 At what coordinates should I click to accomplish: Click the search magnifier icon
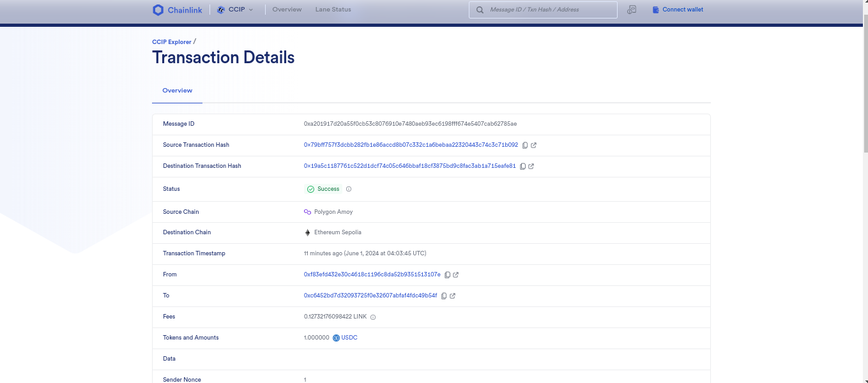(479, 10)
